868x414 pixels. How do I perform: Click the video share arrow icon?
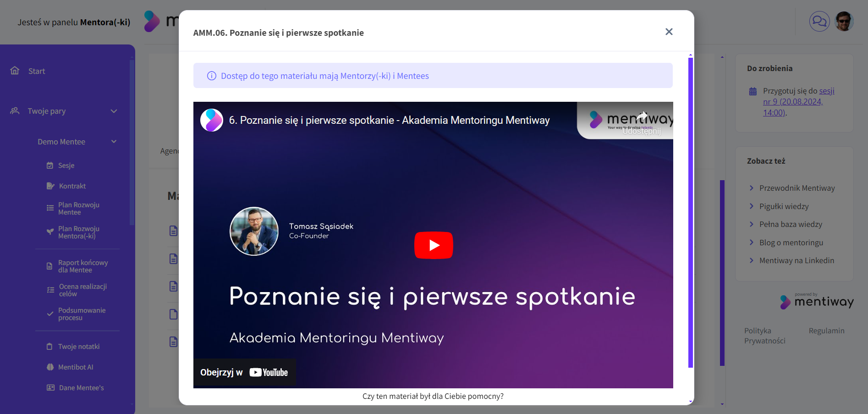642,116
